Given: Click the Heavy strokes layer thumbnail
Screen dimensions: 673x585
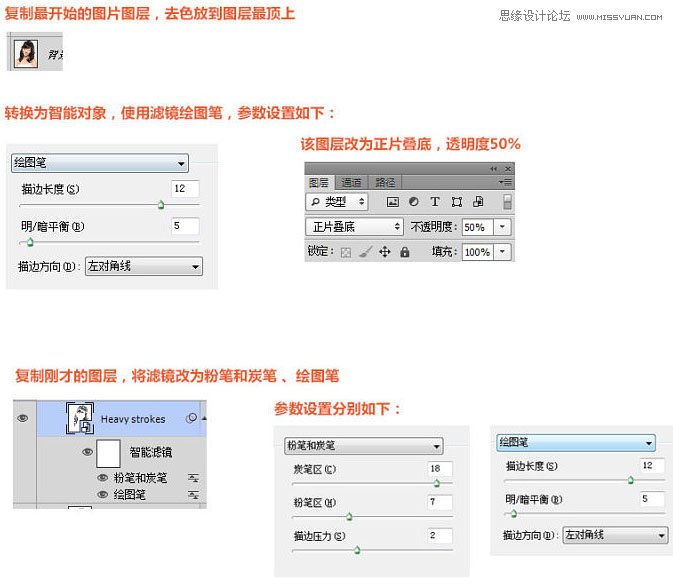Looking at the screenshot, I should 80,418.
